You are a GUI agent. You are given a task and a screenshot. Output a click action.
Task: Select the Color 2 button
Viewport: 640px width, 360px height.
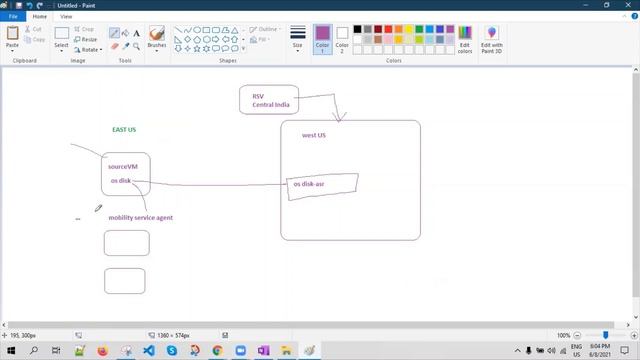coord(342,40)
